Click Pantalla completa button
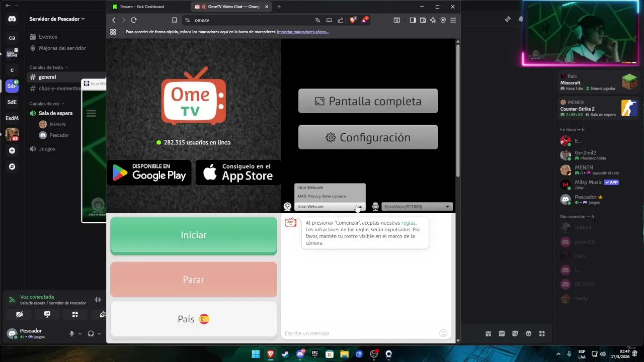The width and height of the screenshot is (644, 362). (368, 101)
